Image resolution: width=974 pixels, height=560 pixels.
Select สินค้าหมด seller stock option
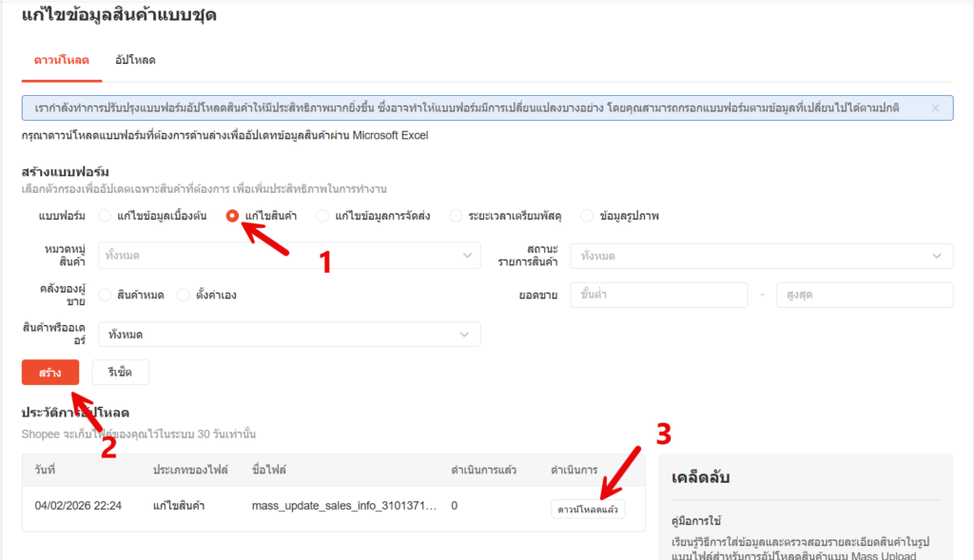pos(105,295)
